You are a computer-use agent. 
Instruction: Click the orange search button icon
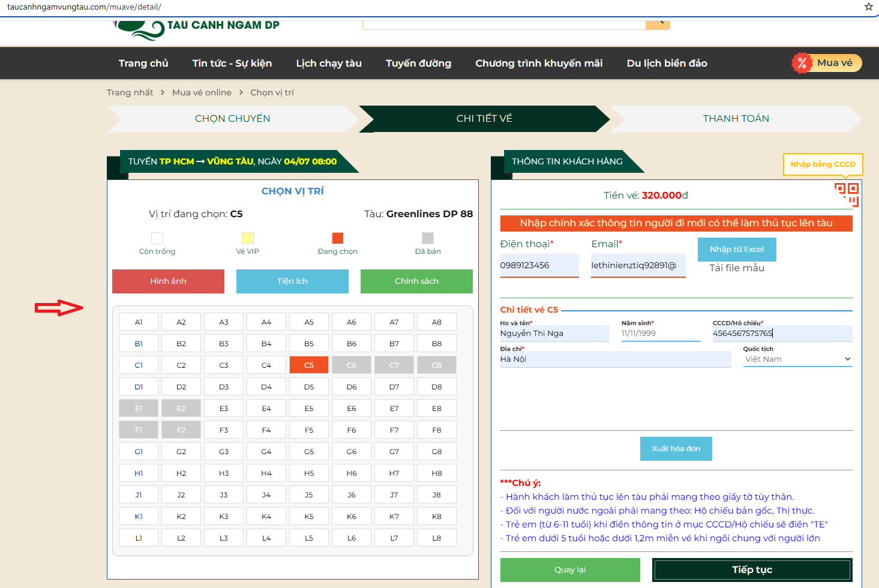pos(658,23)
